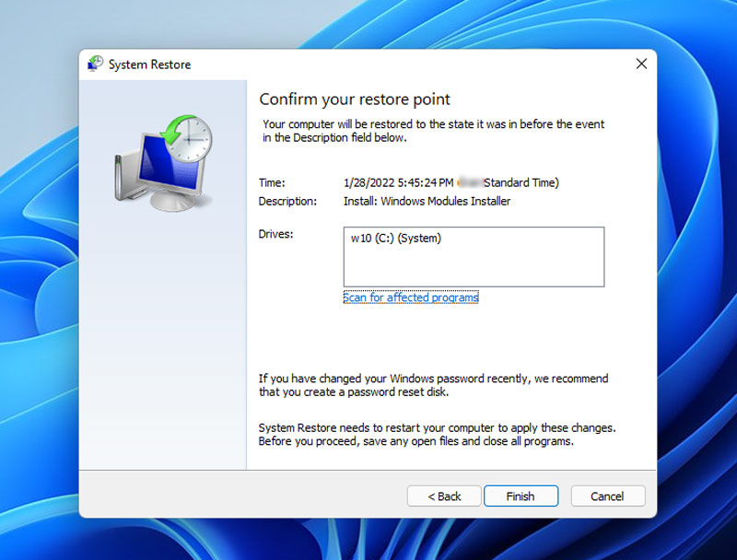The height and width of the screenshot is (560, 737).
Task: Click the System Restore title bar icon
Action: click(95, 64)
